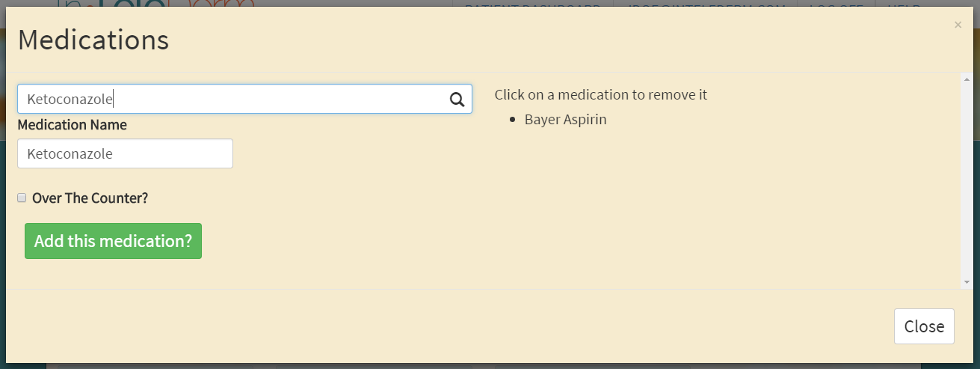980x369 pixels.
Task: Click the Close button in the dialog footer
Action: 923,326
